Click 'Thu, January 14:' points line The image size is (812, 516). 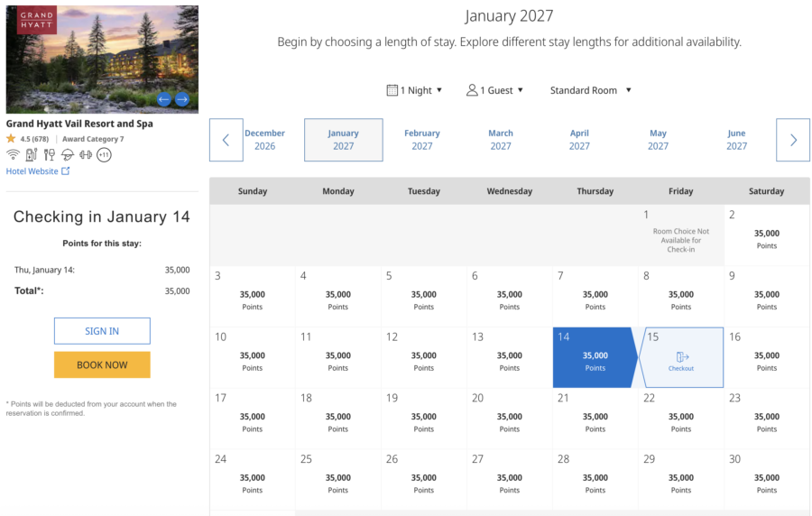102,270
